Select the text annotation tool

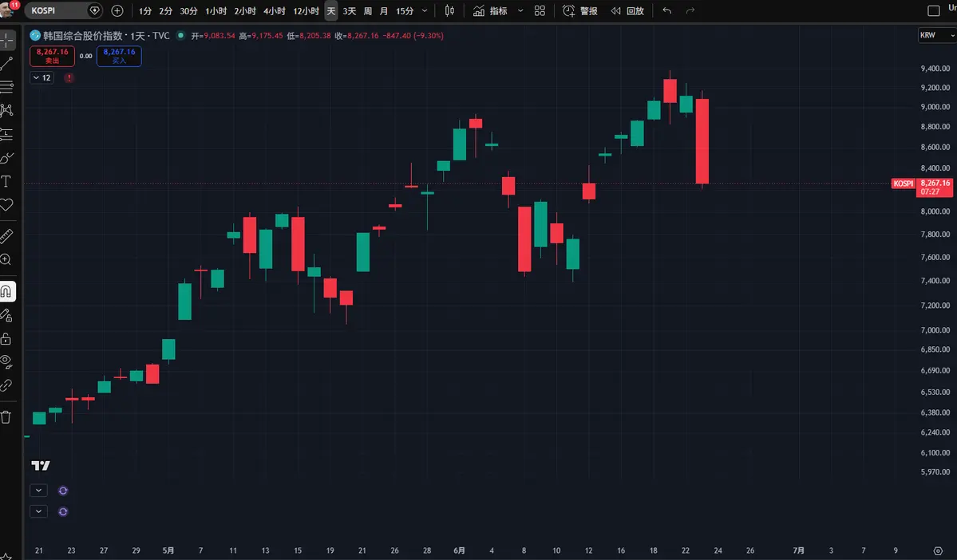tap(6, 181)
